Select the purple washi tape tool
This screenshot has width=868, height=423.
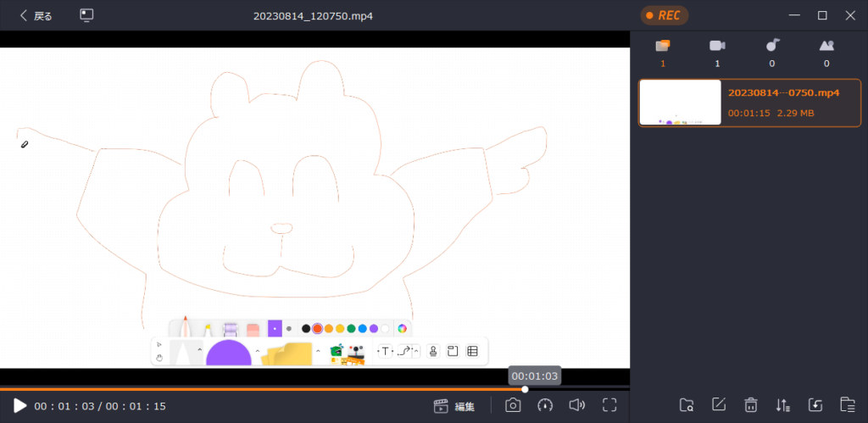pos(231,330)
